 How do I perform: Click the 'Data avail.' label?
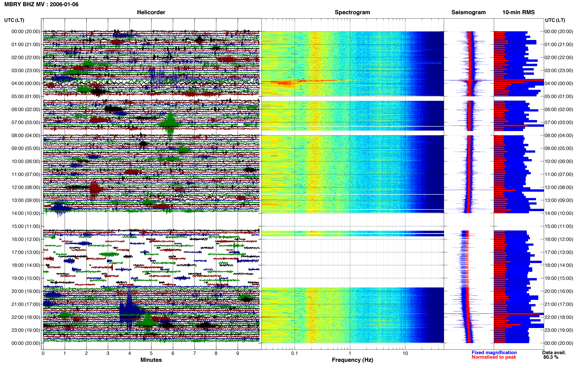click(554, 352)
